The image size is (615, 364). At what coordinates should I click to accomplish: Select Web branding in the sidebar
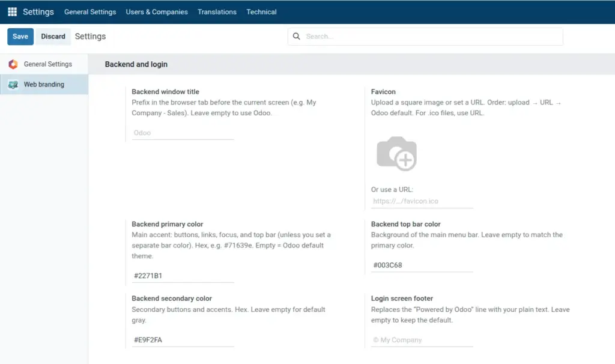coord(44,84)
